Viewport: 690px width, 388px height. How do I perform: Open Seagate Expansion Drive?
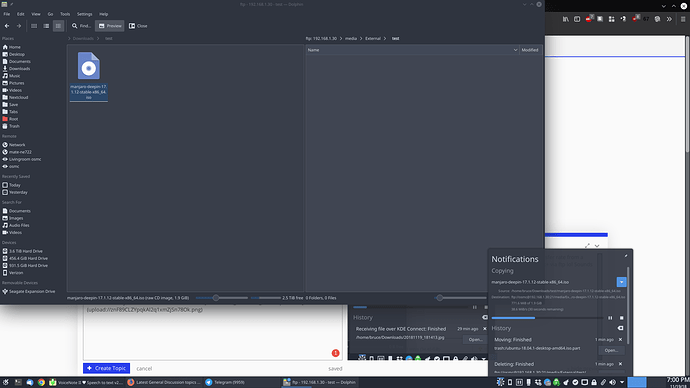[33, 291]
